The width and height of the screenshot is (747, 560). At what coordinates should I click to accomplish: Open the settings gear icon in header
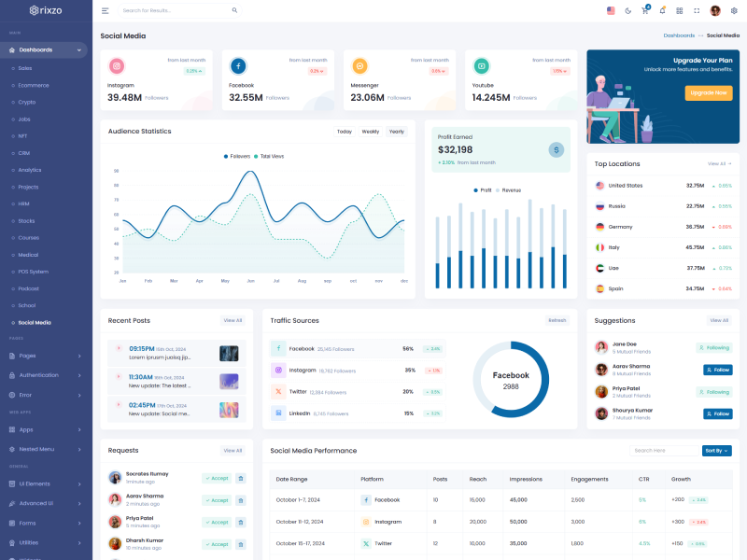point(734,10)
